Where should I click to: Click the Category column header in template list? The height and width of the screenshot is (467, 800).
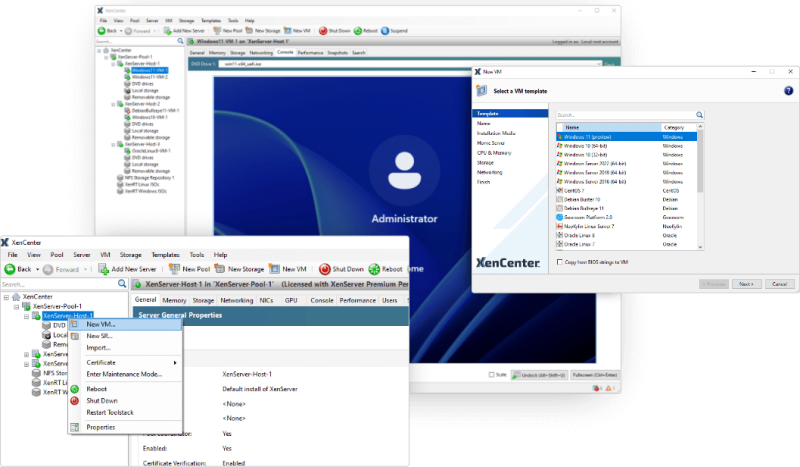(679, 127)
